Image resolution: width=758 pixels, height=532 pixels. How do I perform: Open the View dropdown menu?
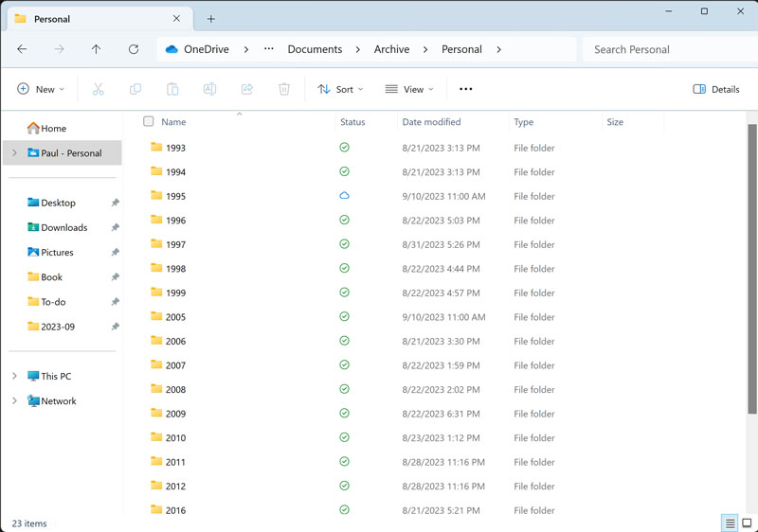(409, 89)
